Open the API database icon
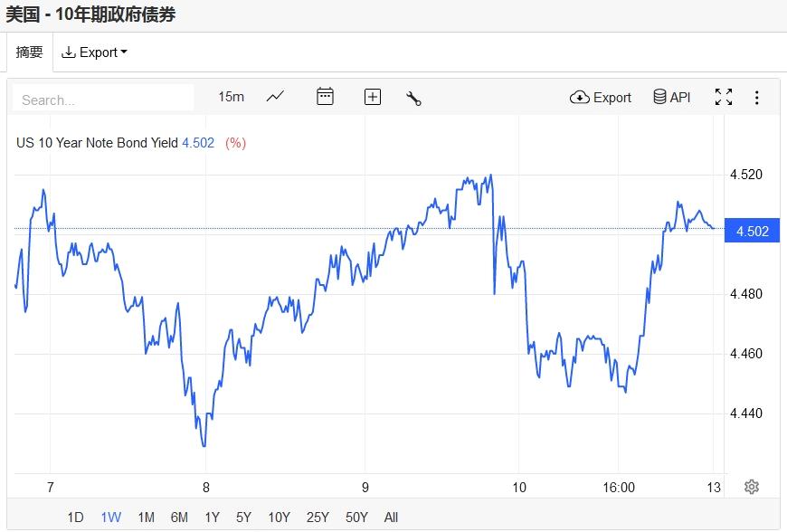This screenshot has height=532, width=787. (672, 97)
